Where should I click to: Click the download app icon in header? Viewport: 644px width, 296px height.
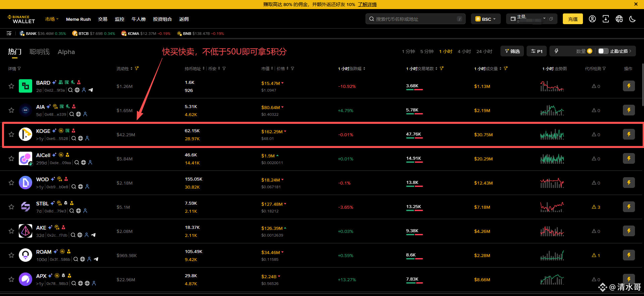click(x=606, y=19)
